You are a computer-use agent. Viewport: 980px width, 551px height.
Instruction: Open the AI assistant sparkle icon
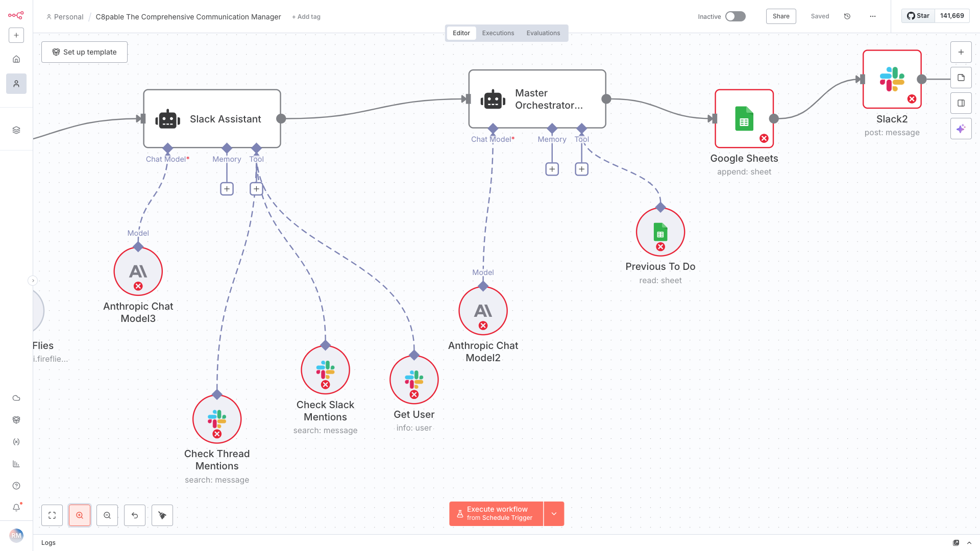961,129
